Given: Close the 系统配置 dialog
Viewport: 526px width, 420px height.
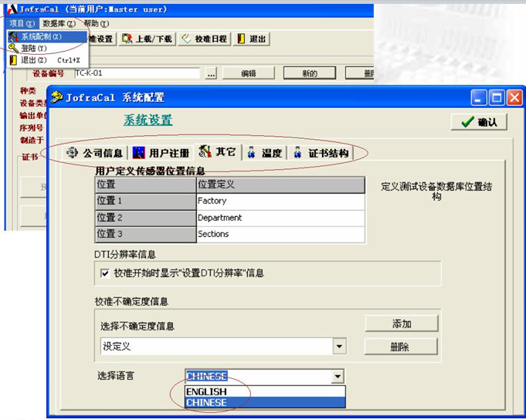Looking at the screenshot, I should tap(514, 98).
